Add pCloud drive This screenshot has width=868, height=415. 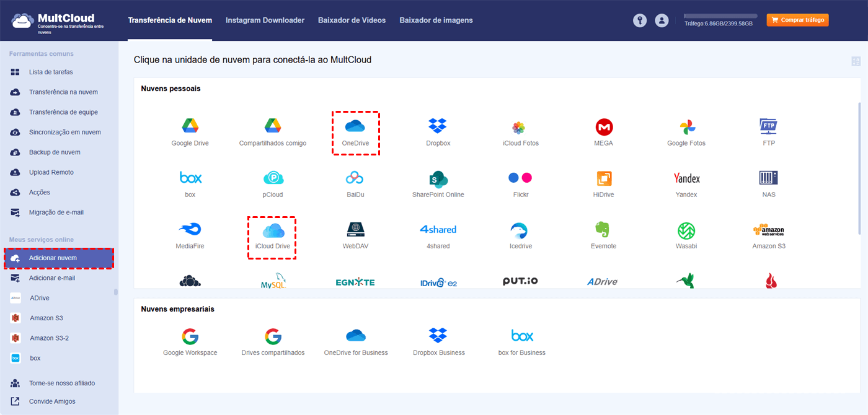click(x=273, y=184)
